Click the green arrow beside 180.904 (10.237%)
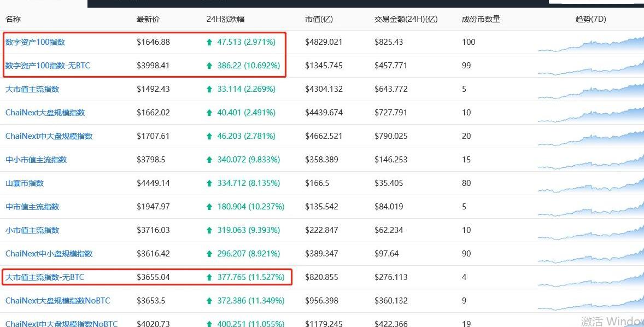 pos(209,207)
